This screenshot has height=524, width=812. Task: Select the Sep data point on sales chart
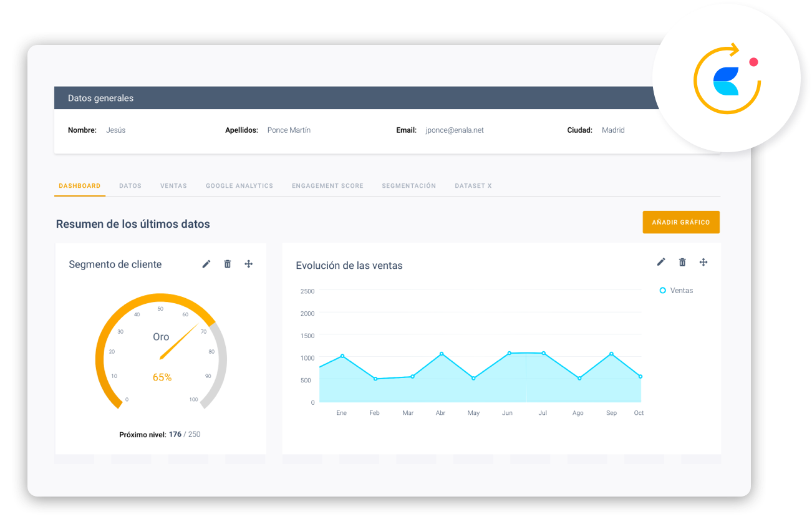coord(611,354)
